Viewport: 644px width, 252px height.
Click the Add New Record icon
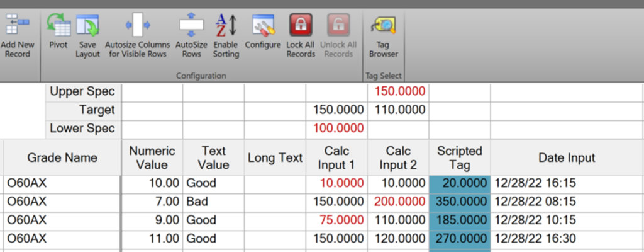[17, 25]
